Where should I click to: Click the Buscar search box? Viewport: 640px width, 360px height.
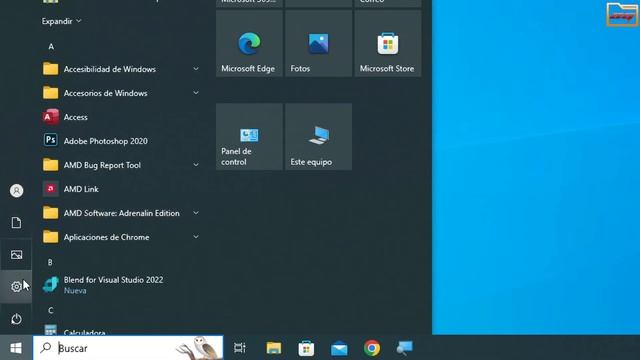[x=128, y=348]
